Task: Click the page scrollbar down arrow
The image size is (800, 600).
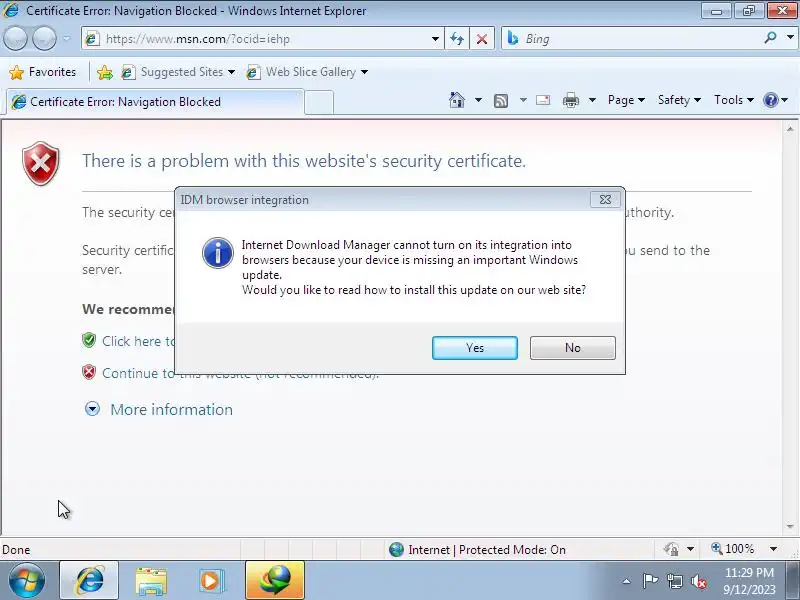Action: pos(790,526)
